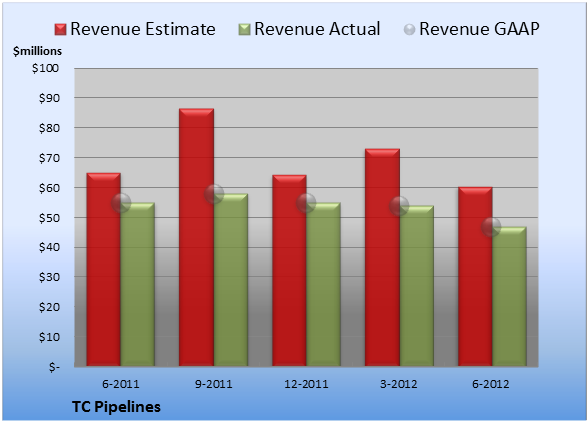Click the '9-2011' x-axis label

(214, 384)
